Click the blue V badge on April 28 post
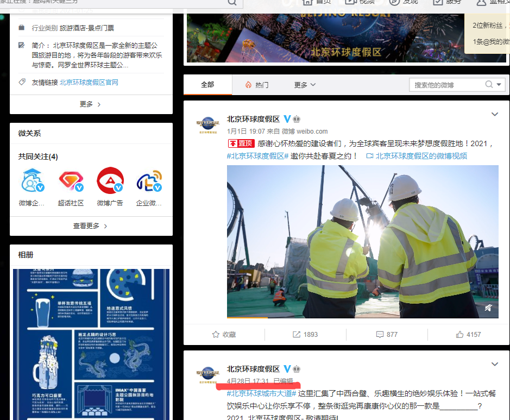This screenshot has width=510, height=420. [x=287, y=369]
